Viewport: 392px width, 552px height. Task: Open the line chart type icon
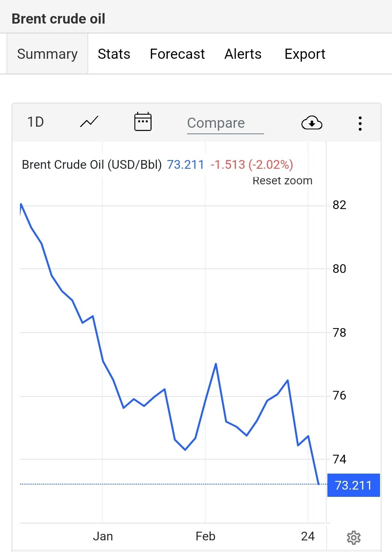pyautogui.click(x=89, y=122)
